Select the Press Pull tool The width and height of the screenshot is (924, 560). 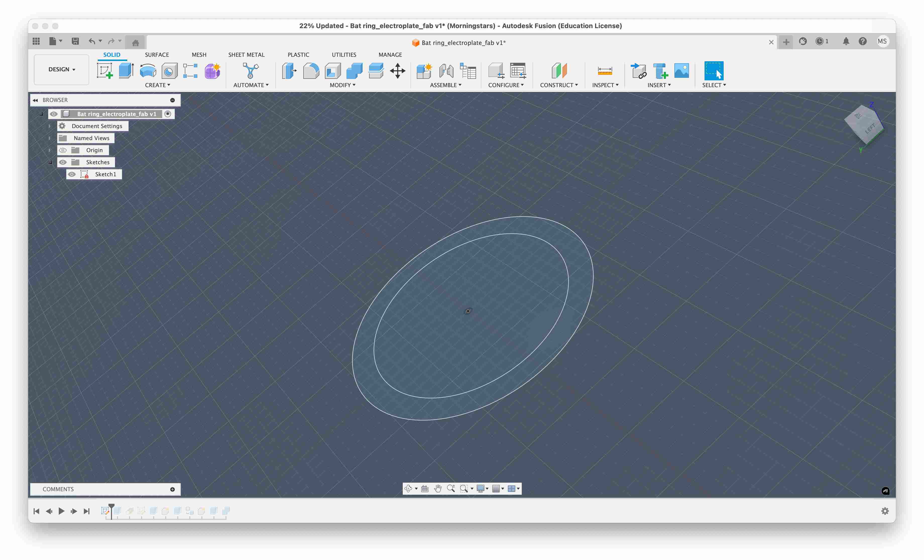[x=289, y=71]
